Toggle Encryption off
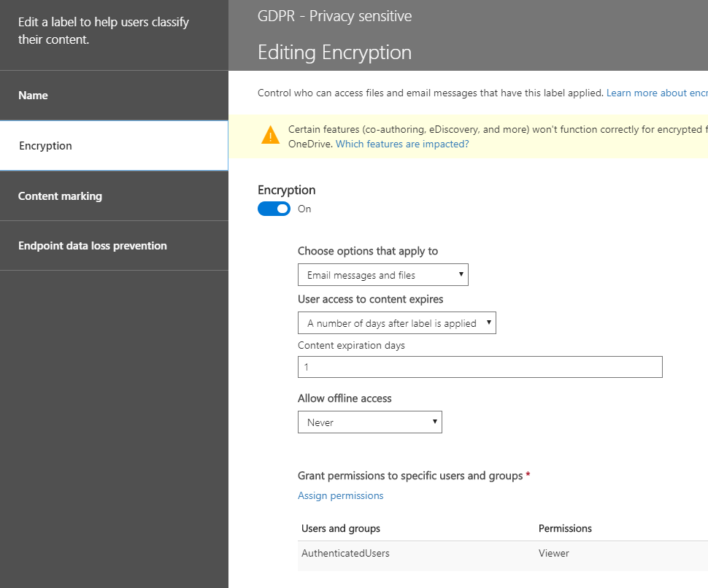Image resolution: width=708 pixels, height=588 pixels. [x=274, y=209]
